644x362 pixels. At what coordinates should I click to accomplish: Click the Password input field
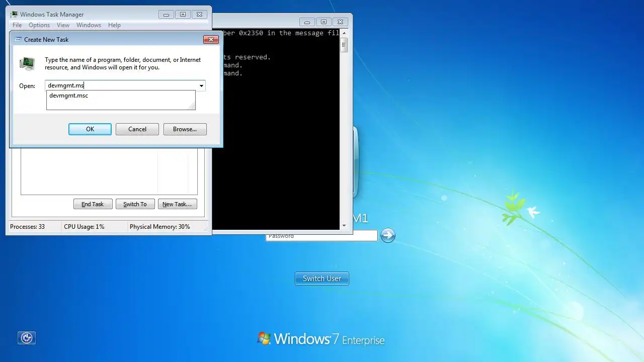[x=321, y=236]
